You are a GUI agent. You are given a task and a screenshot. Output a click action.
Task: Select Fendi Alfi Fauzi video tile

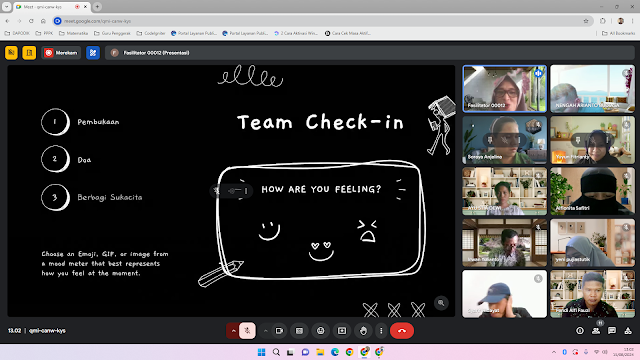click(592, 294)
